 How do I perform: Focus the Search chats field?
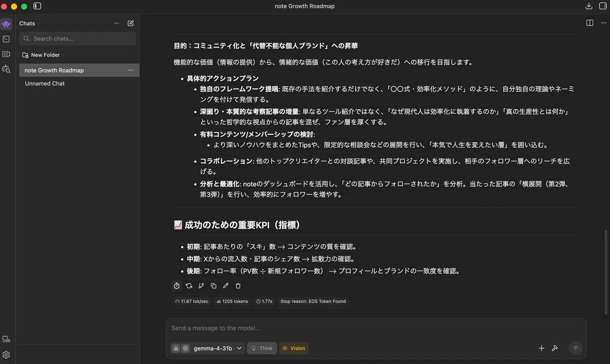pyautogui.click(x=78, y=39)
